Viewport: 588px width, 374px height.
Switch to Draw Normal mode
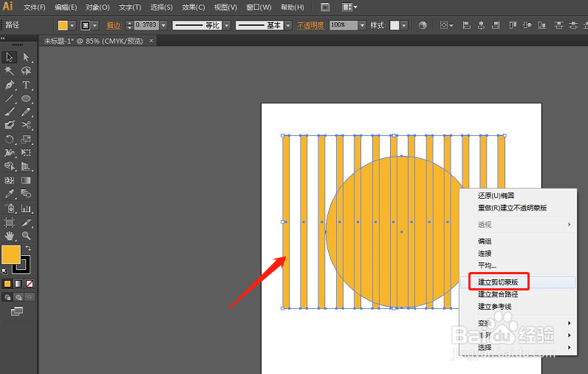[7, 297]
